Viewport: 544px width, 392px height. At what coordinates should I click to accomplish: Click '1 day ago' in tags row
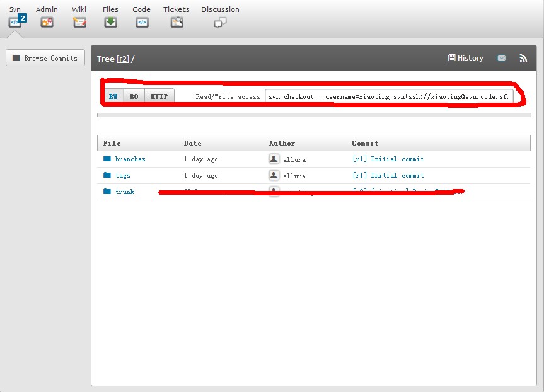pyautogui.click(x=201, y=175)
